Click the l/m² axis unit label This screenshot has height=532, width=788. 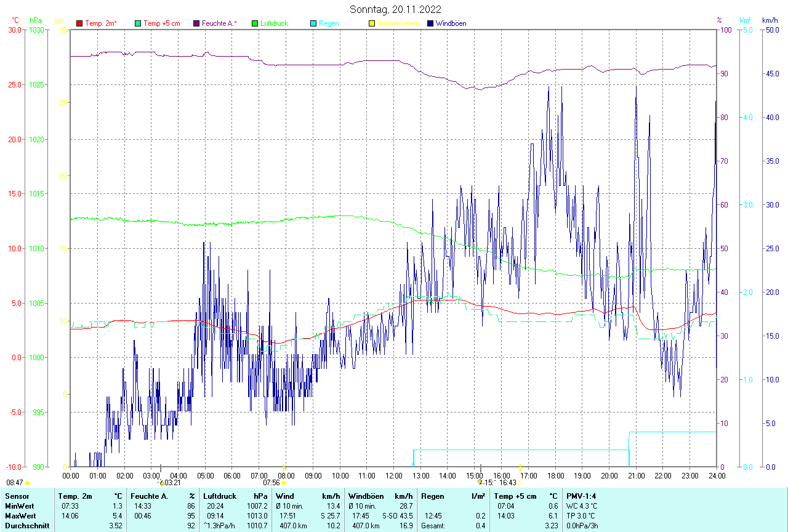(x=744, y=20)
